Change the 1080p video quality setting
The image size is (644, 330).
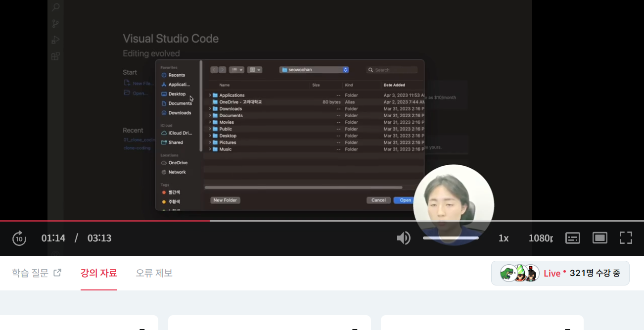tap(541, 238)
